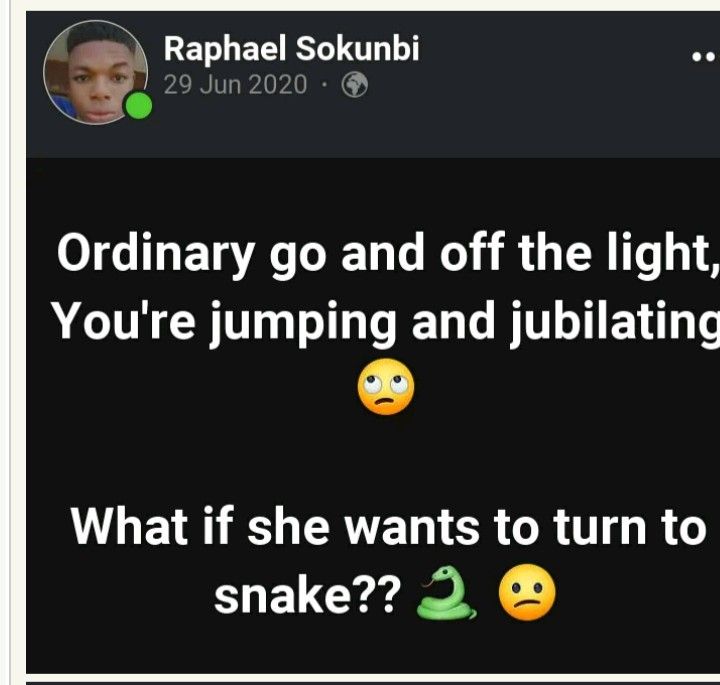Image resolution: width=720 pixels, height=685 pixels.
Task: Select the line "What if she wants to turn to"
Action: coord(388,526)
